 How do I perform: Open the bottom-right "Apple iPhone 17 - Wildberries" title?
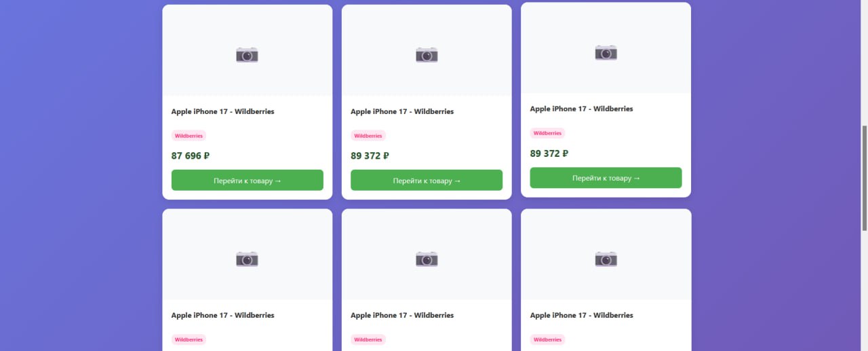tap(581, 315)
